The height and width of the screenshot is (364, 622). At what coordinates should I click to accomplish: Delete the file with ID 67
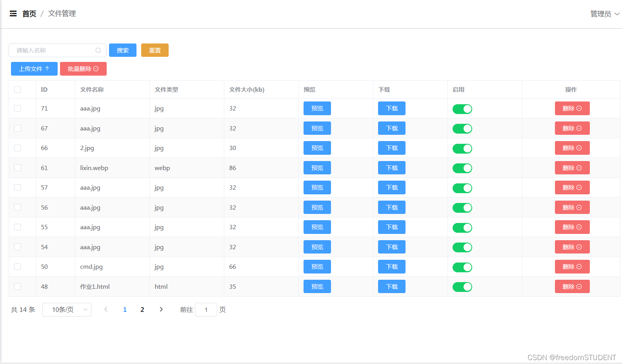tap(572, 128)
